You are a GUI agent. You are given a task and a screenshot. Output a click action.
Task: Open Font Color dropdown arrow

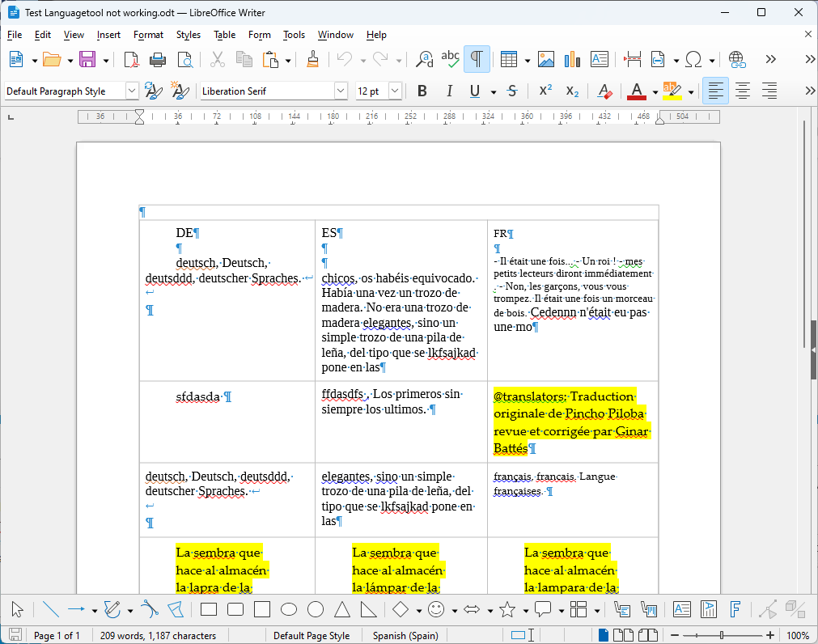[x=655, y=92]
